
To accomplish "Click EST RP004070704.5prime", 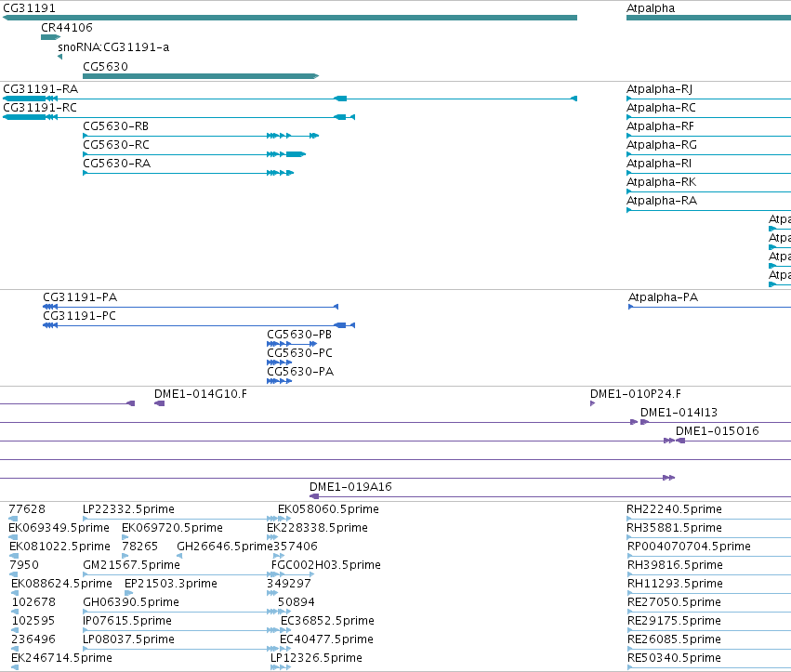I will [x=689, y=547].
